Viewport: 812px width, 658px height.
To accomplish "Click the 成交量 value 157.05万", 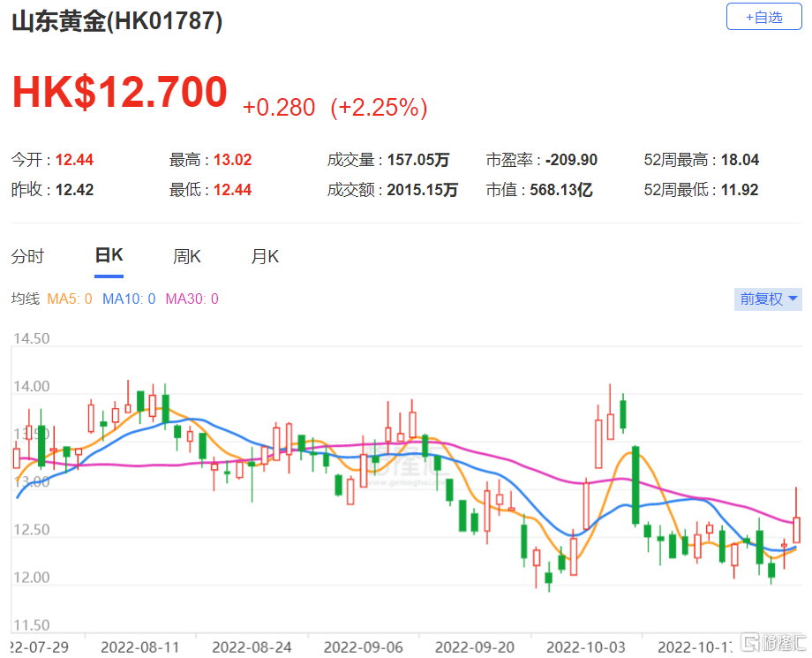I will (418, 160).
